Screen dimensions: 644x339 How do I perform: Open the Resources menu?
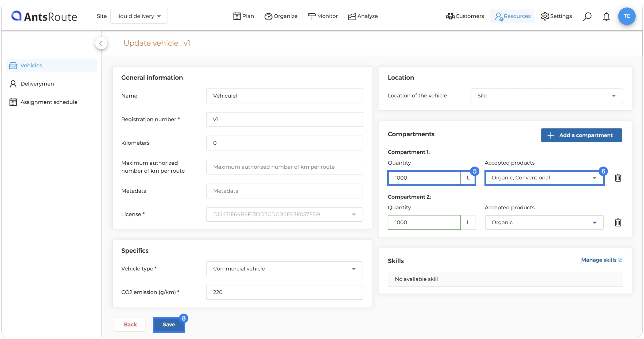pyautogui.click(x=512, y=16)
